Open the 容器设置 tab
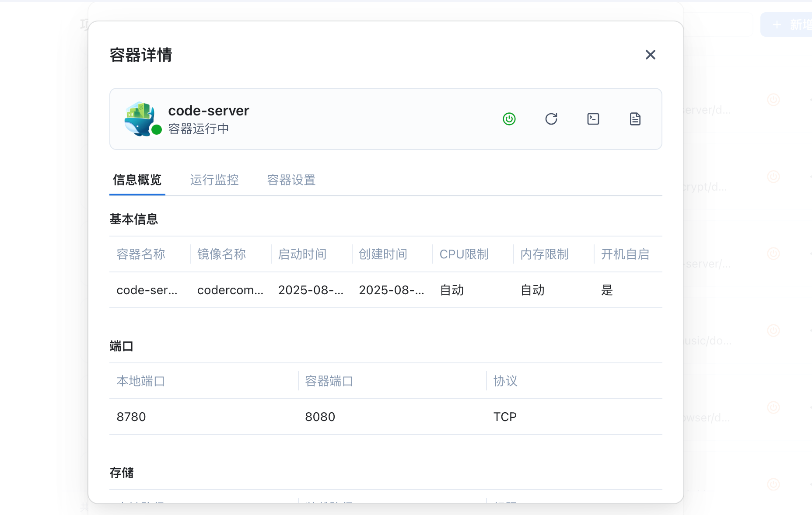 coord(291,180)
